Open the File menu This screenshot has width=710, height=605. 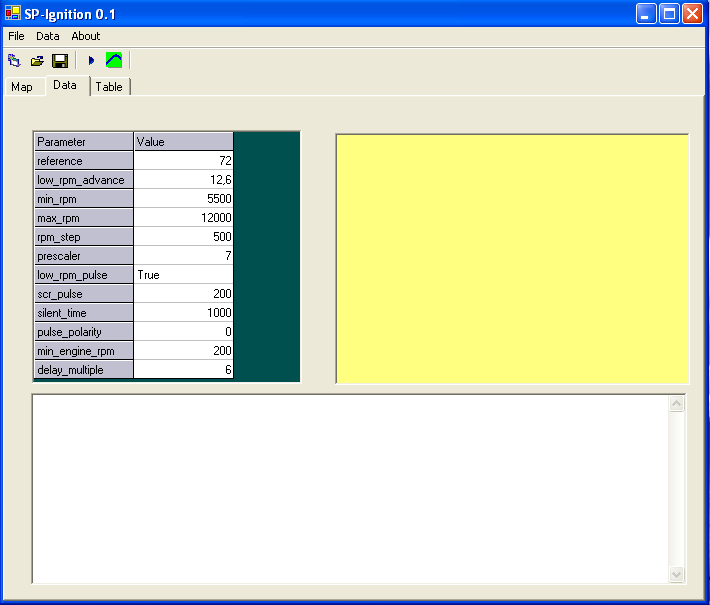[x=16, y=36]
